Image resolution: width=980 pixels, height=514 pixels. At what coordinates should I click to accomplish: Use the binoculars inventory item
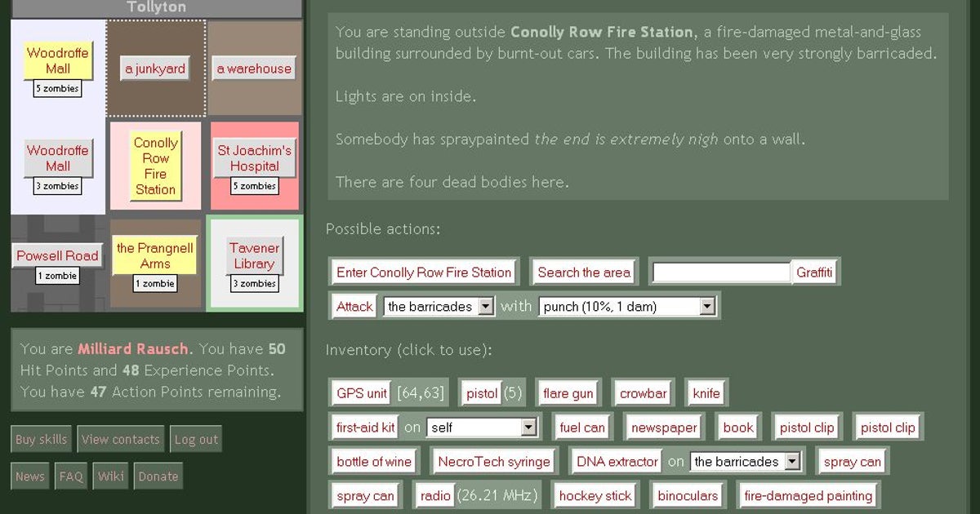688,496
